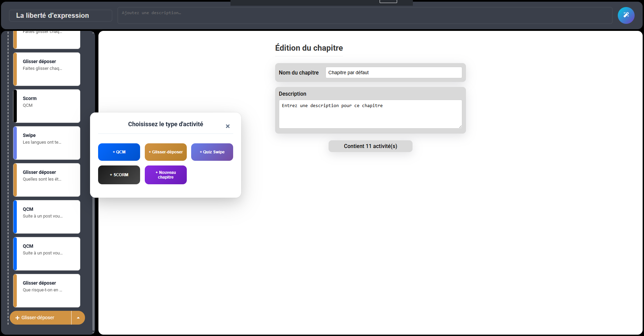Choose the Quiz Swipe activity type

[212, 152]
